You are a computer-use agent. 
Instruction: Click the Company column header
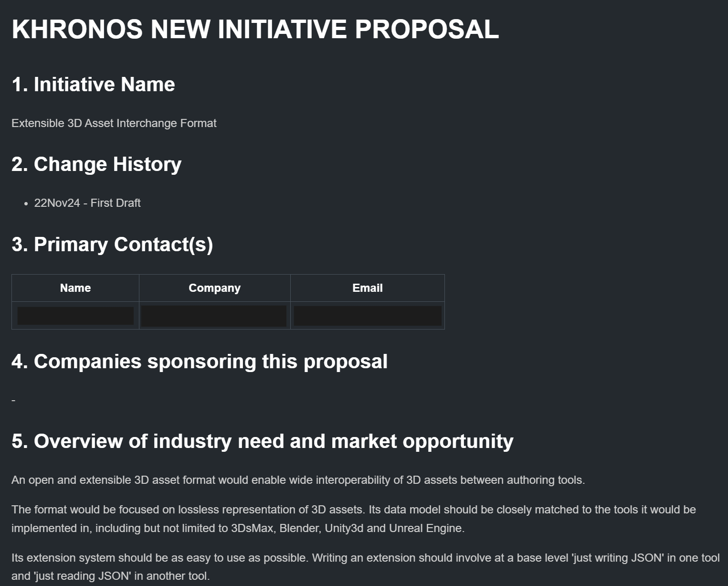pos(214,288)
